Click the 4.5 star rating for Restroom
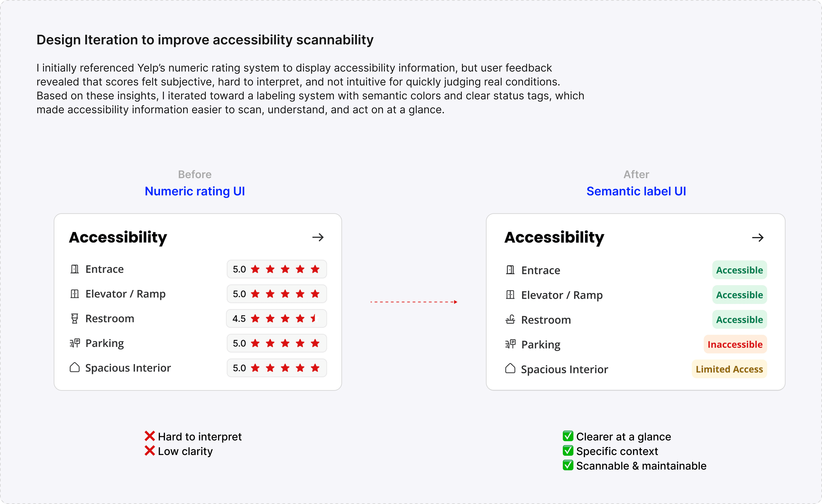The height and width of the screenshot is (504, 822). pyautogui.click(x=277, y=318)
